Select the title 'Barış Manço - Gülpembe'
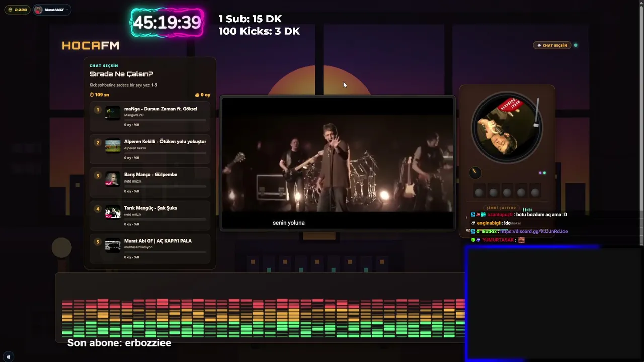This screenshot has width=644, height=362. click(x=150, y=175)
